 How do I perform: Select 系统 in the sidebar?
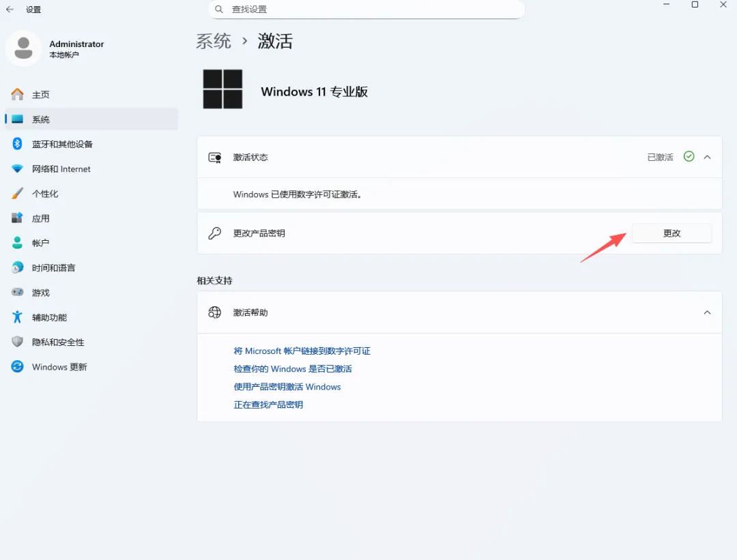(x=91, y=119)
